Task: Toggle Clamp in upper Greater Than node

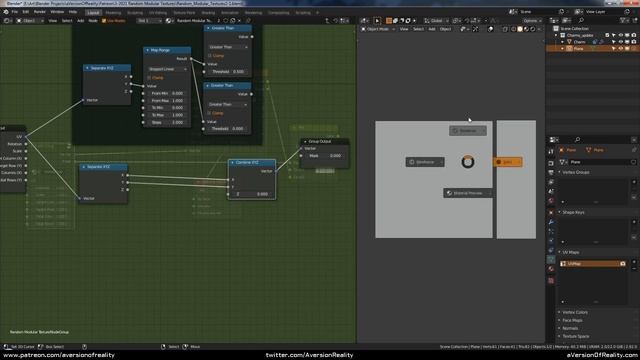Action: click(x=209, y=56)
